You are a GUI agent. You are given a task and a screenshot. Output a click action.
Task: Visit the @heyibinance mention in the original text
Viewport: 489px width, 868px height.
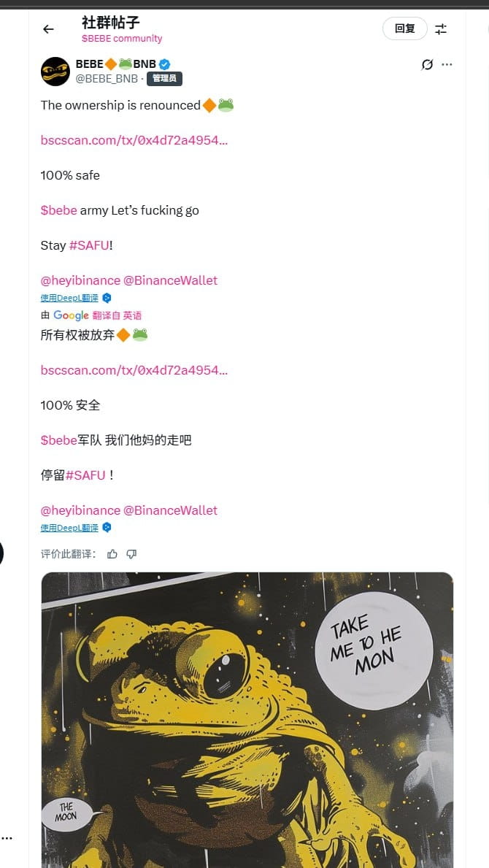[80, 280]
